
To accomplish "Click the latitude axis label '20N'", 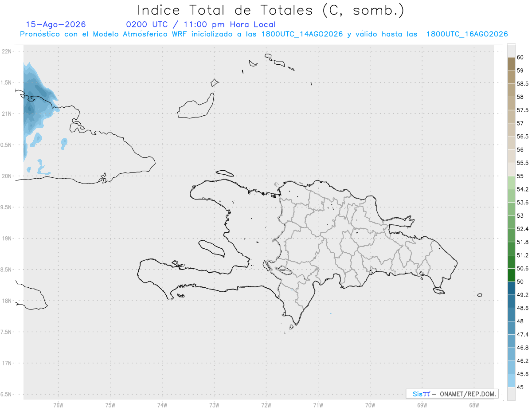I will click(x=8, y=176).
